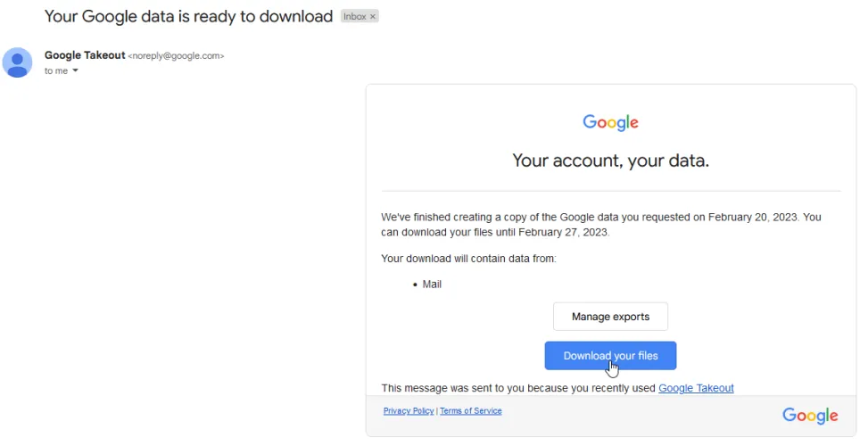The width and height of the screenshot is (868, 446).
Task: Remove the Inbox label with its X
Action: point(373,17)
